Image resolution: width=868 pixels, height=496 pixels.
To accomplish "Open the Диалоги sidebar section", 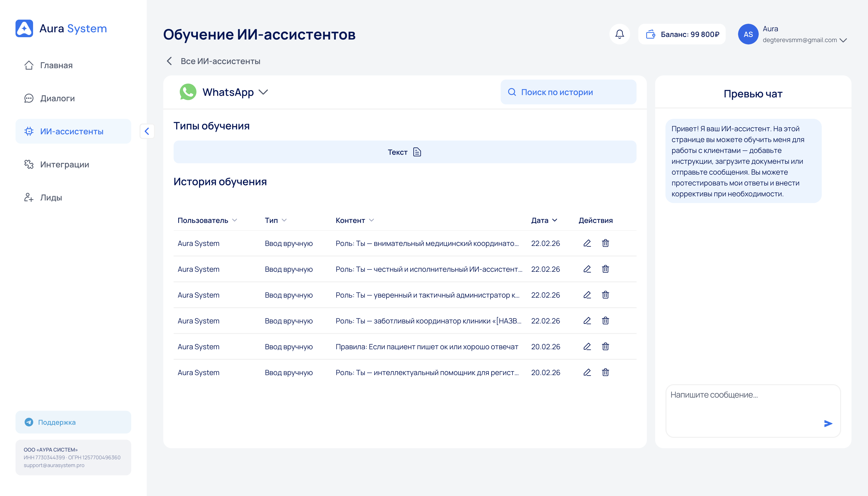I will pyautogui.click(x=57, y=98).
